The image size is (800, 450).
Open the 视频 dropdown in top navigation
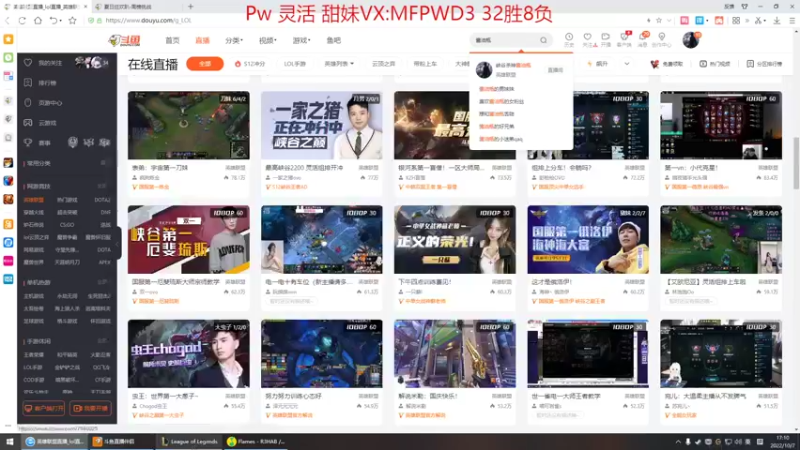(267, 40)
